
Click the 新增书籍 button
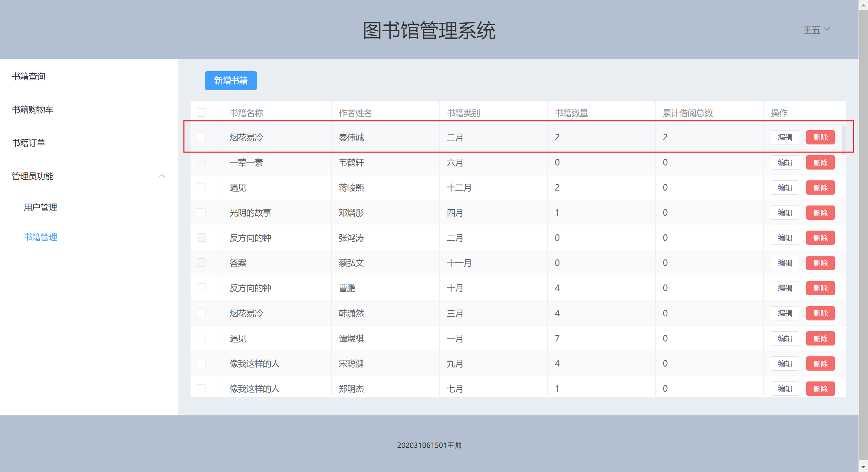coord(231,81)
